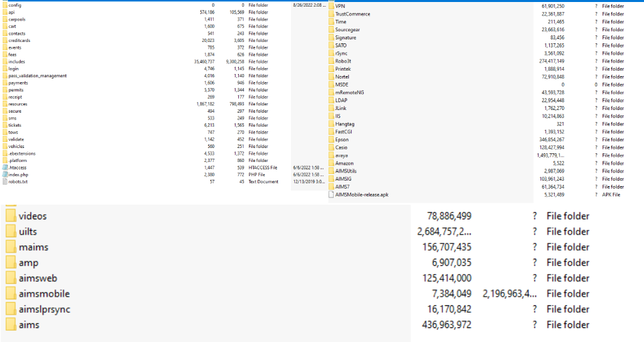Select the AIMSUtils folder name

point(346,171)
